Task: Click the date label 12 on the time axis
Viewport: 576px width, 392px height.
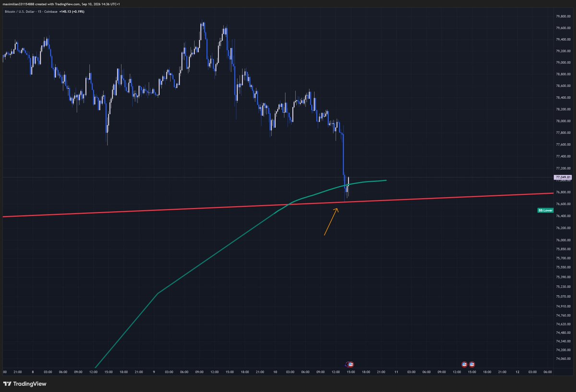Action: click(517, 372)
